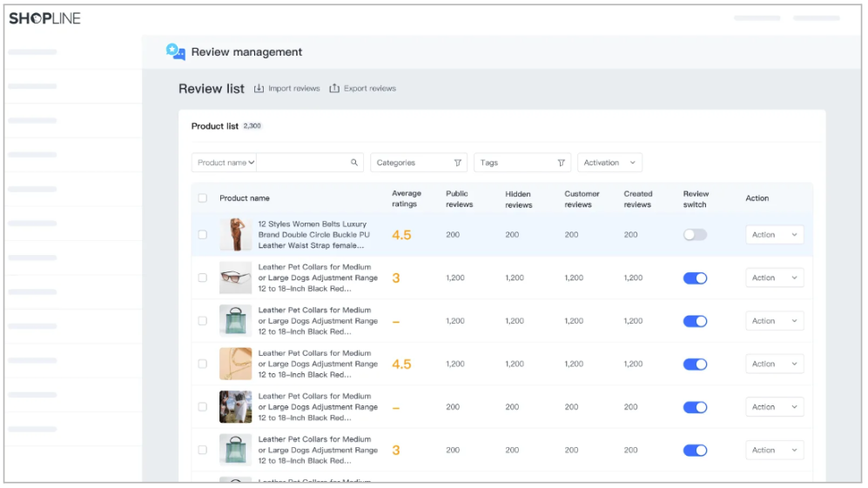Click the Customer reviews column header
The width and height of the screenshot is (868, 488).
click(x=582, y=199)
